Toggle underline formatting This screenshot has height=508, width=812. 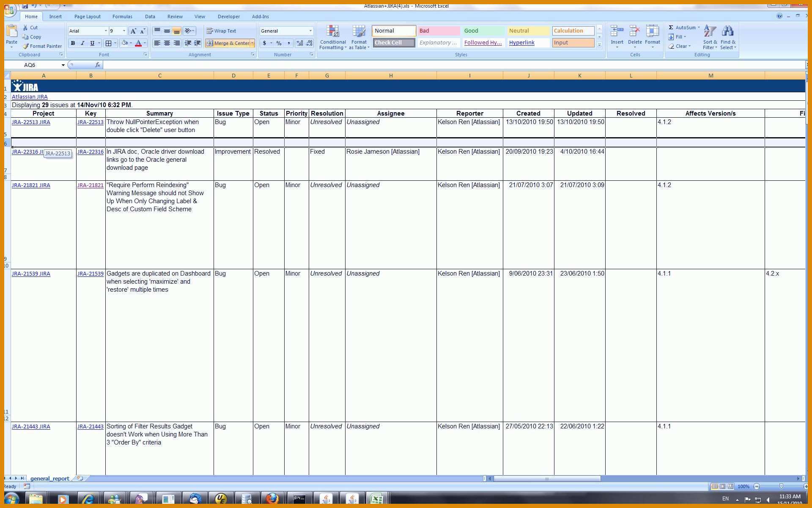click(92, 43)
